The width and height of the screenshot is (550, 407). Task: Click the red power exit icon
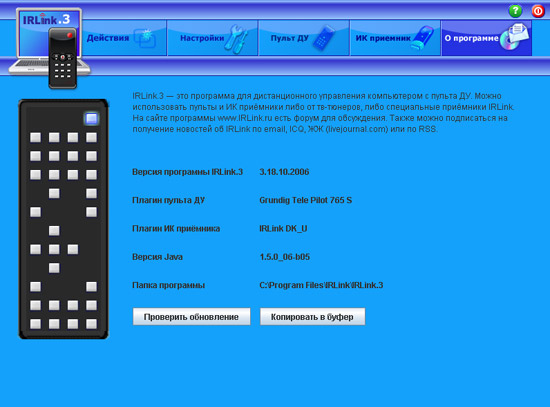pyautogui.click(x=538, y=11)
